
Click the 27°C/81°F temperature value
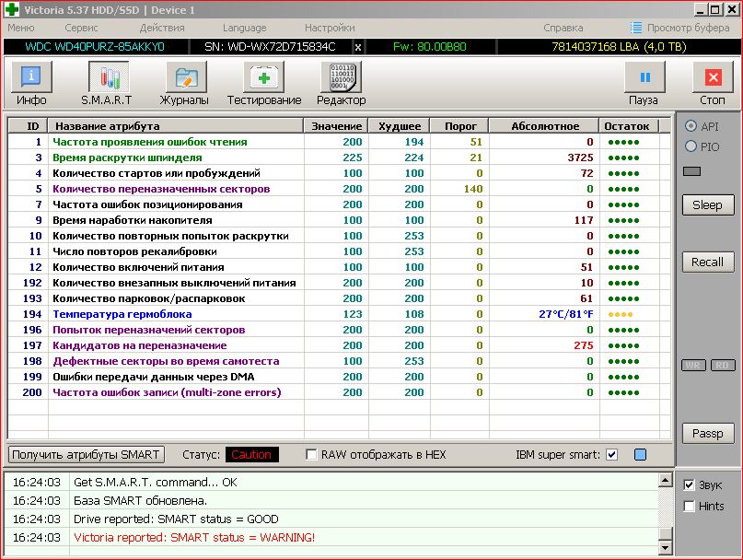pos(566,314)
